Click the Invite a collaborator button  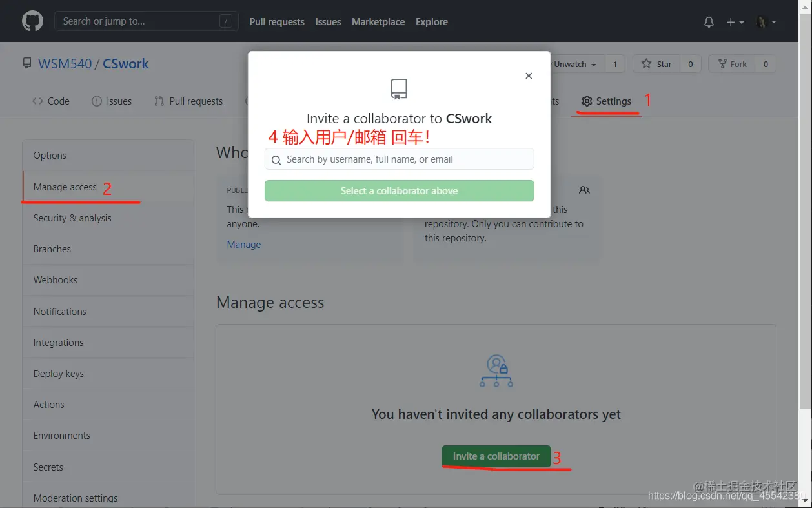click(496, 456)
